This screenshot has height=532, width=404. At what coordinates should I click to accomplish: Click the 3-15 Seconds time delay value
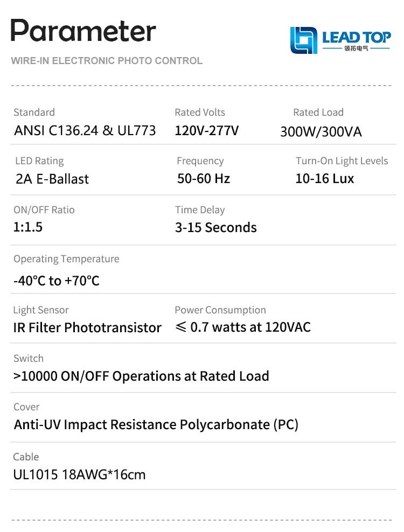click(215, 227)
